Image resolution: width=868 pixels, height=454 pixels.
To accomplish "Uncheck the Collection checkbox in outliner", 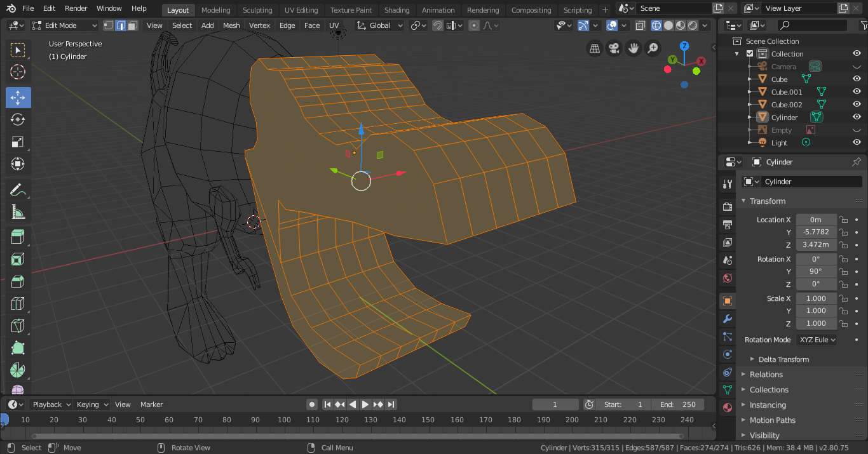I will (x=750, y=54).
